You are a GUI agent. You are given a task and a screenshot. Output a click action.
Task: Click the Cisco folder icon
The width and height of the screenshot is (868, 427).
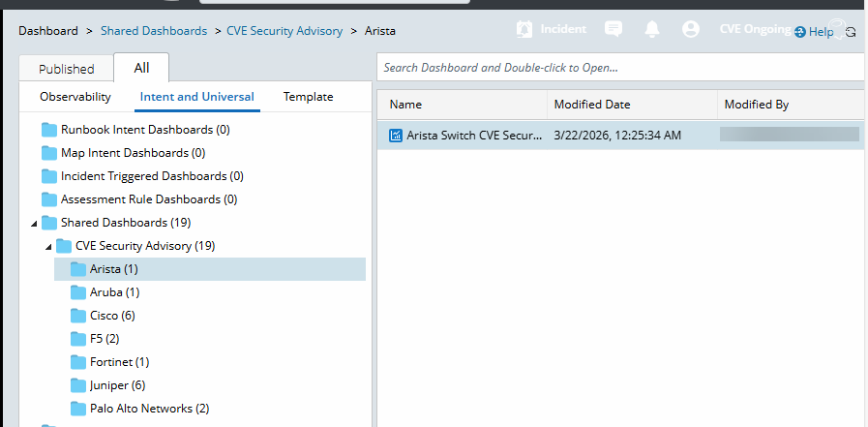(x=78, y=316)
